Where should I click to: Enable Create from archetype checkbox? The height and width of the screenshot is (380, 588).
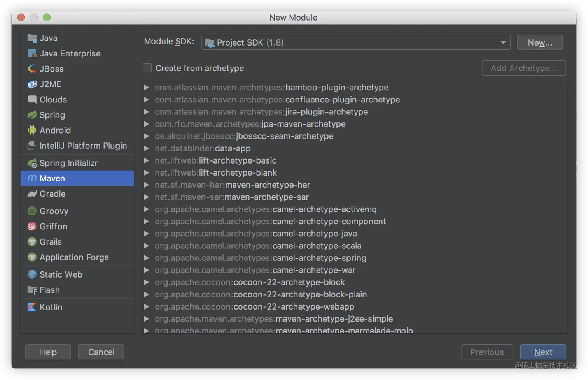(147, 68)
